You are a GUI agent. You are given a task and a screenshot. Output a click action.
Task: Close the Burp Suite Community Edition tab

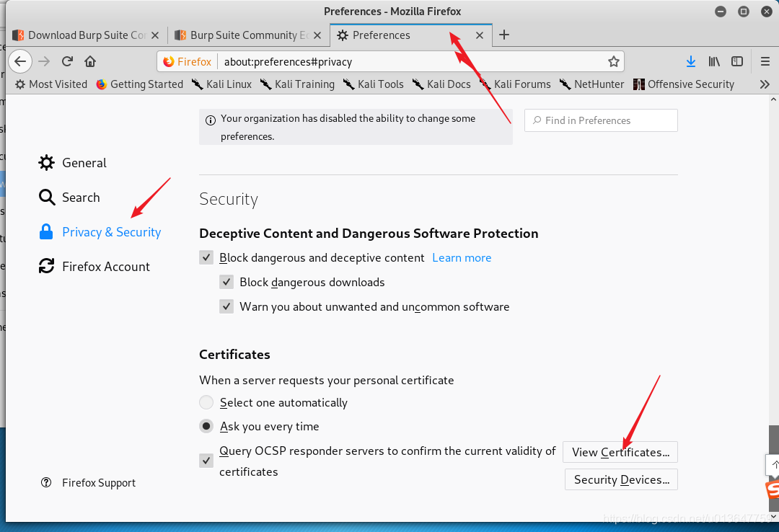coord(317,35)
